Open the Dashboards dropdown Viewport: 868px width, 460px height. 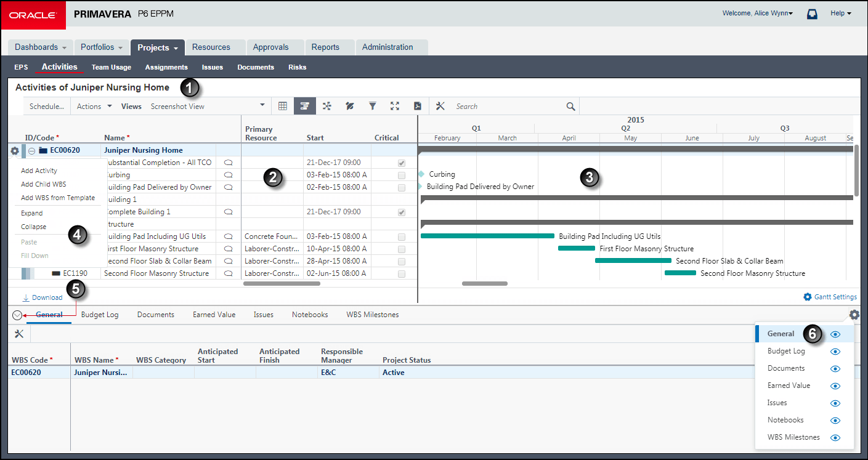(x=41, y=47)
